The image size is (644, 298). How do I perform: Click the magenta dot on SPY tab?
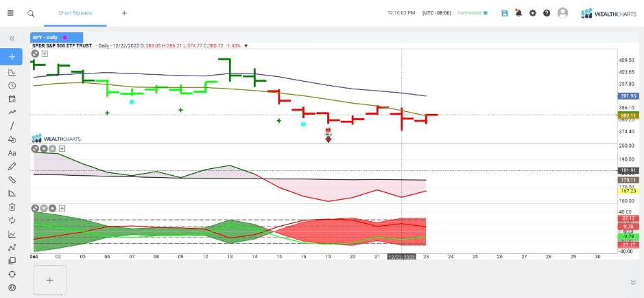pyautogui.click(x=64, y=37)
